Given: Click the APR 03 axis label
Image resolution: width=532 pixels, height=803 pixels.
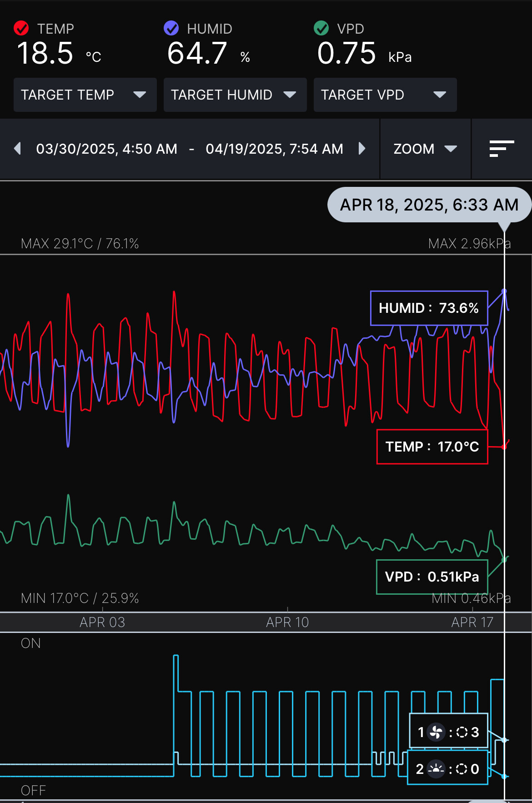Looking at the screenshot, I should (102, 622).
